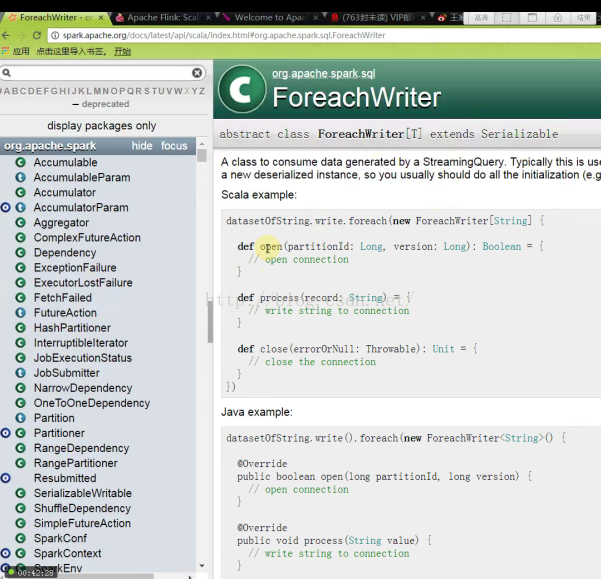Switch to the Welcome to Apache tab

coord(271,18)
